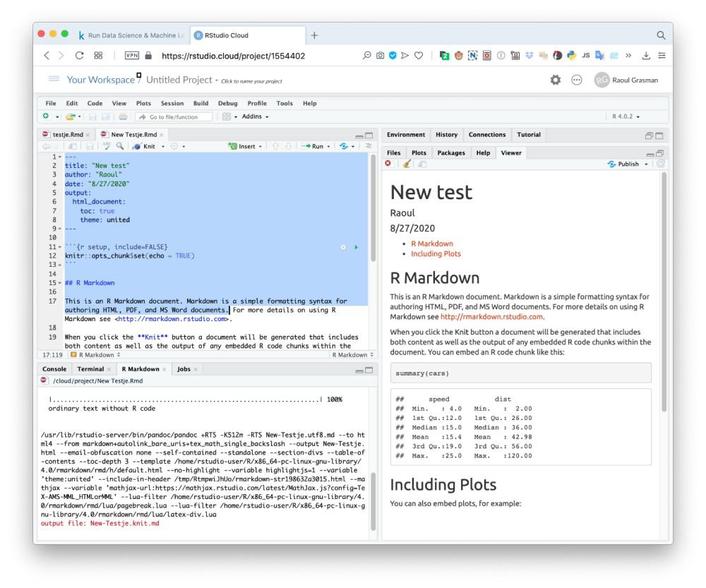Click the Find/Replace magnifier icon in editor
This screenshot has height=588, width=706.
click(120, 146)
